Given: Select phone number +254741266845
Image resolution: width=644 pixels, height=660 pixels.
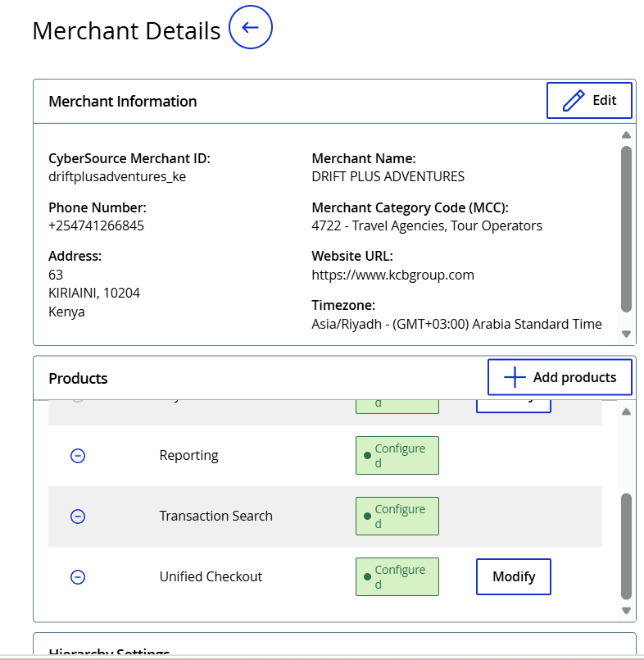Looking at the screenshot, I should tap(96, 225).
